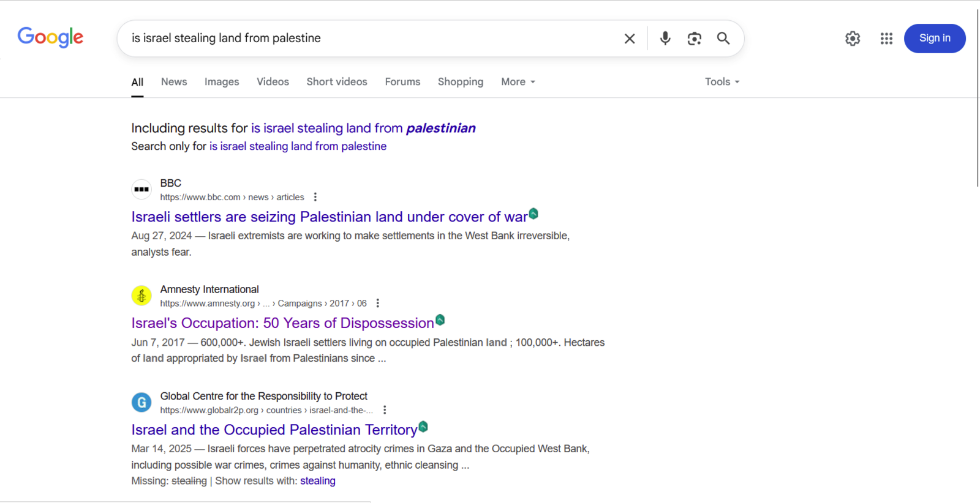Clear the search query with X
The image size is (980, 503).
tap(630, 39)
